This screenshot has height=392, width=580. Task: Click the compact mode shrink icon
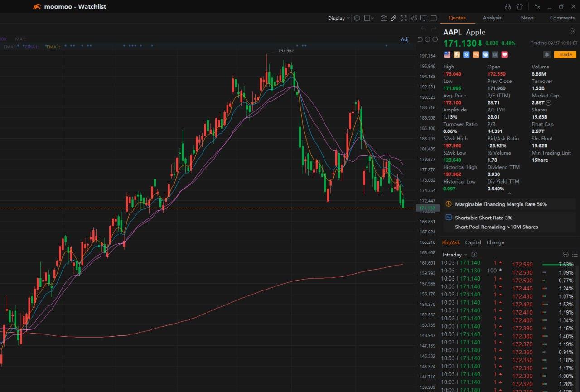point(537,6)
